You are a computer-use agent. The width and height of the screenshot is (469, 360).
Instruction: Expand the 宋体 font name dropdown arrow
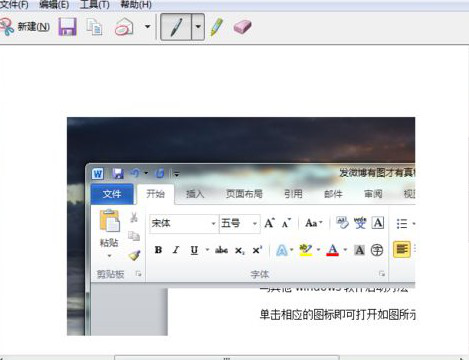[213, 223]
